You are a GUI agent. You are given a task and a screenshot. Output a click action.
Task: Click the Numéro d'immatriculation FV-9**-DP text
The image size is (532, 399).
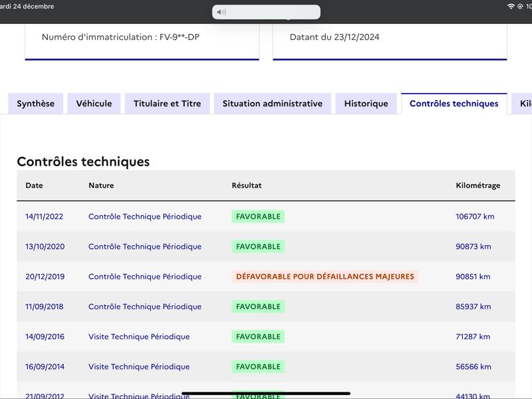click(120, 37)
